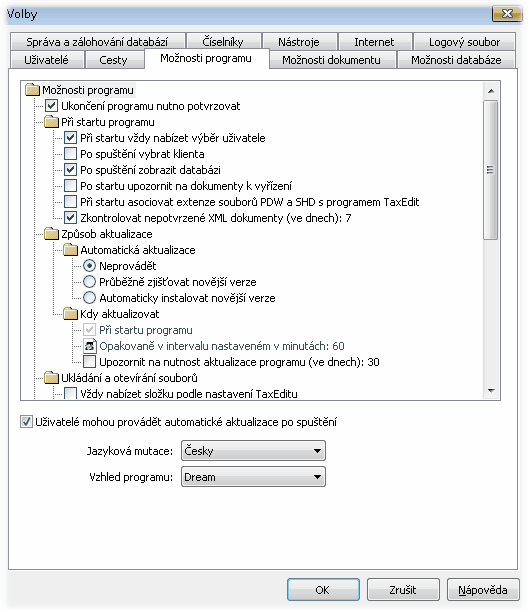Screen dimensions: 528x610
Task: Close the Volby dialog window
Action: pos(507,14)
